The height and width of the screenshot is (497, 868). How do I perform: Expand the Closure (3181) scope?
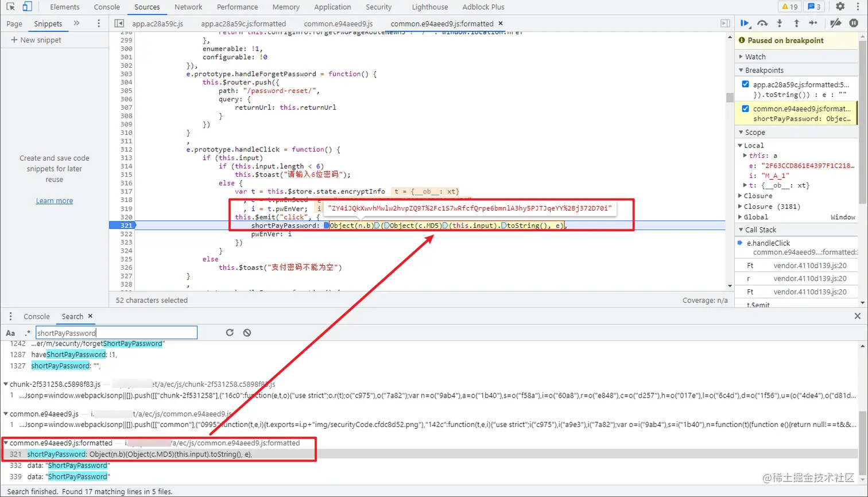[x=741, y=207]
